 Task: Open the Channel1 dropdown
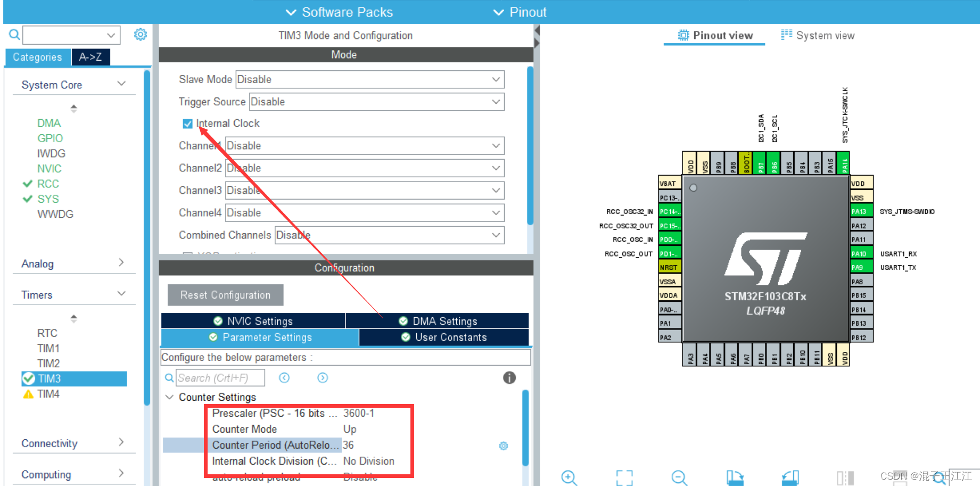tap(365, 145)
